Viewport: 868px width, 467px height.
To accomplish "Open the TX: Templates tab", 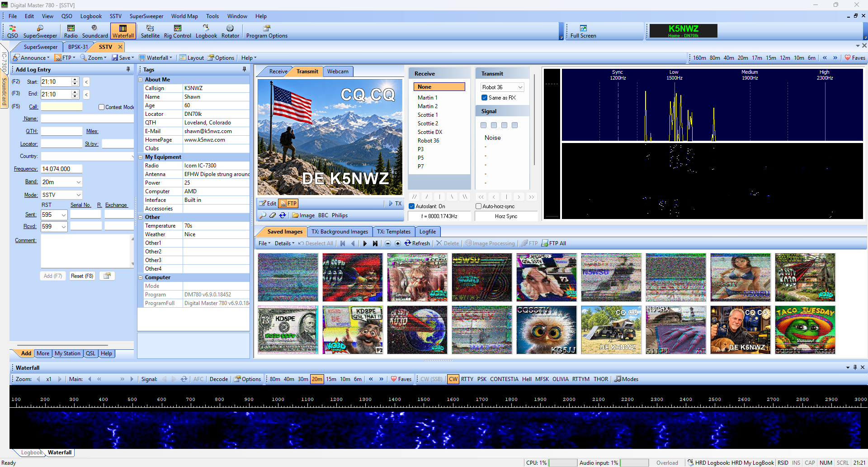I will [x=394, y=232].
